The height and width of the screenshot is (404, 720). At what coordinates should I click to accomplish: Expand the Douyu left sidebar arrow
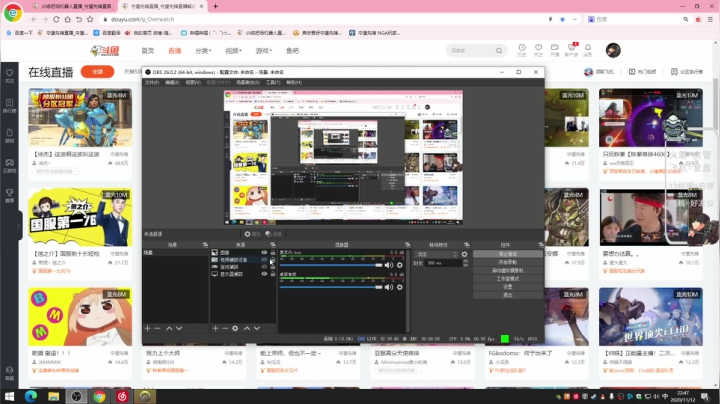19,226
